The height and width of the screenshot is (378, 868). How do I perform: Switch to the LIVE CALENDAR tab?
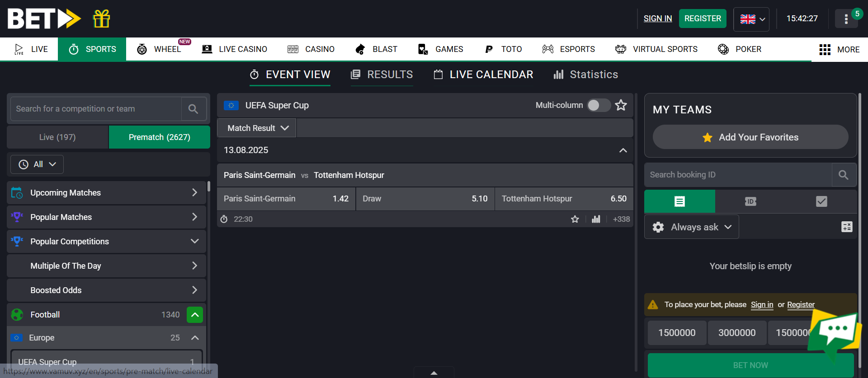[x=483, y=75]
